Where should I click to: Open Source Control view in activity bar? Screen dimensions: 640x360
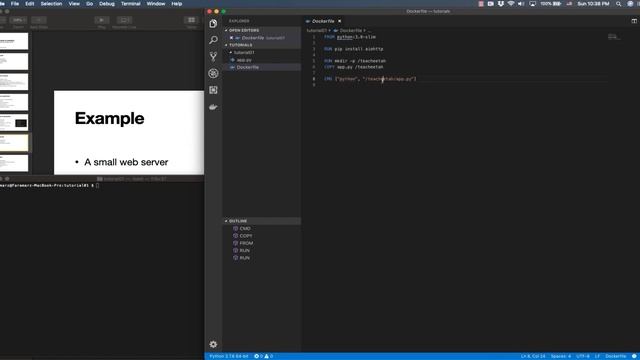tap(213, 56)
